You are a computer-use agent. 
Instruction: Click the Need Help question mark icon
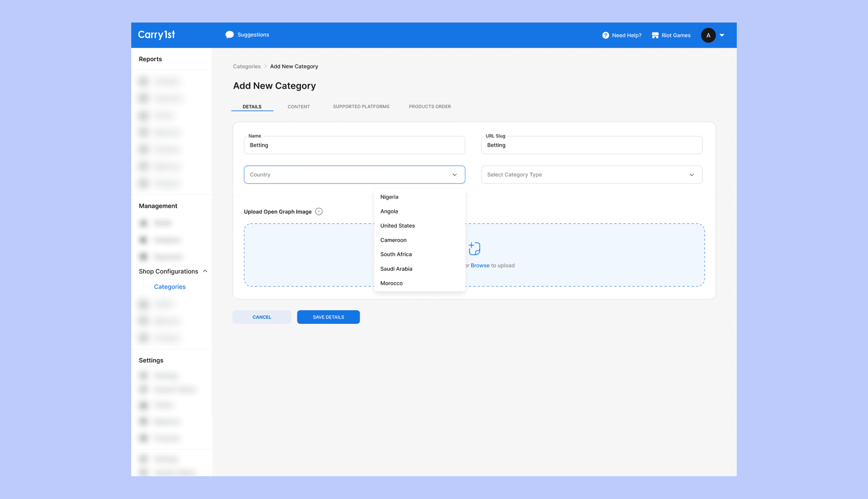(x=605, y=35)
